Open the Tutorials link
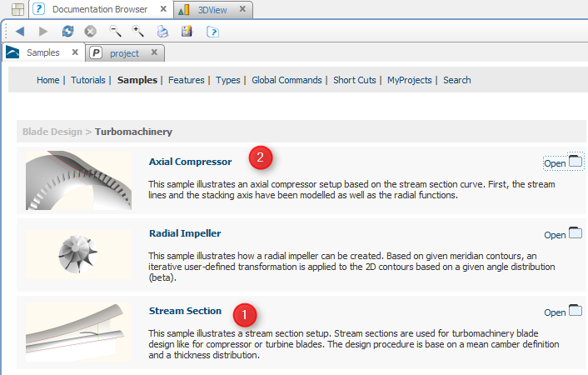 tap(88, 80)
